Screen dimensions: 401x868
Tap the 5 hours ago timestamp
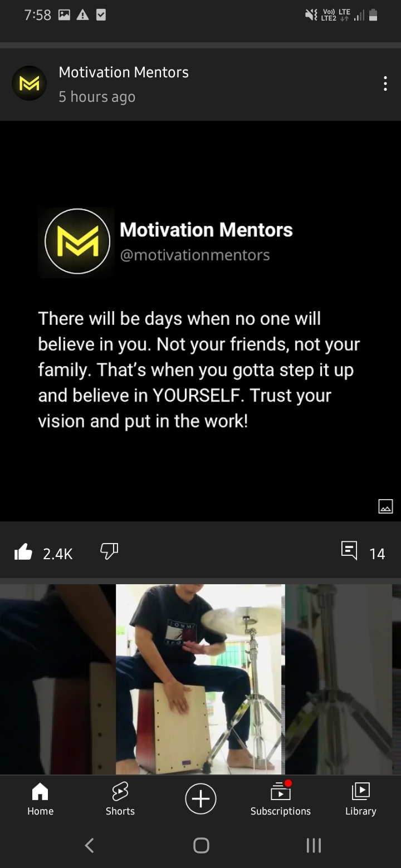pyautogui.click(x=97, y=97)
